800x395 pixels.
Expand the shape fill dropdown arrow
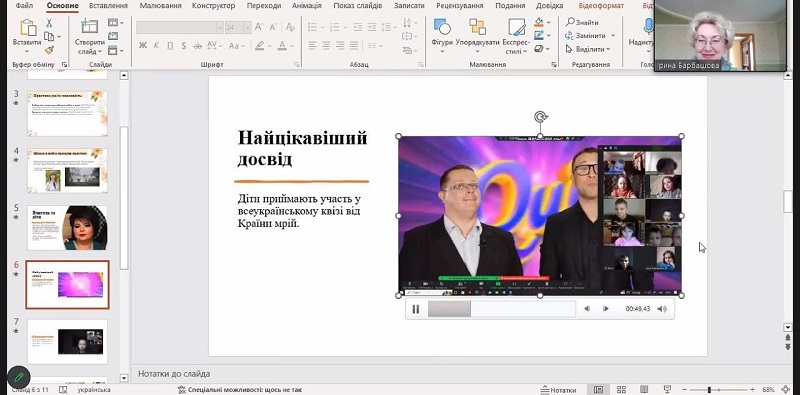click(x=549, y=22)
